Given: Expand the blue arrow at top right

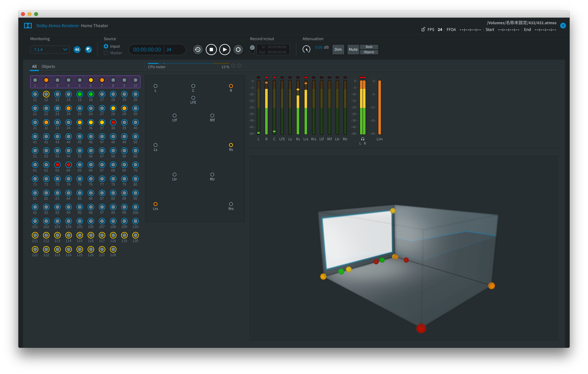Looking at the screenshot, I should coord(563,26).
